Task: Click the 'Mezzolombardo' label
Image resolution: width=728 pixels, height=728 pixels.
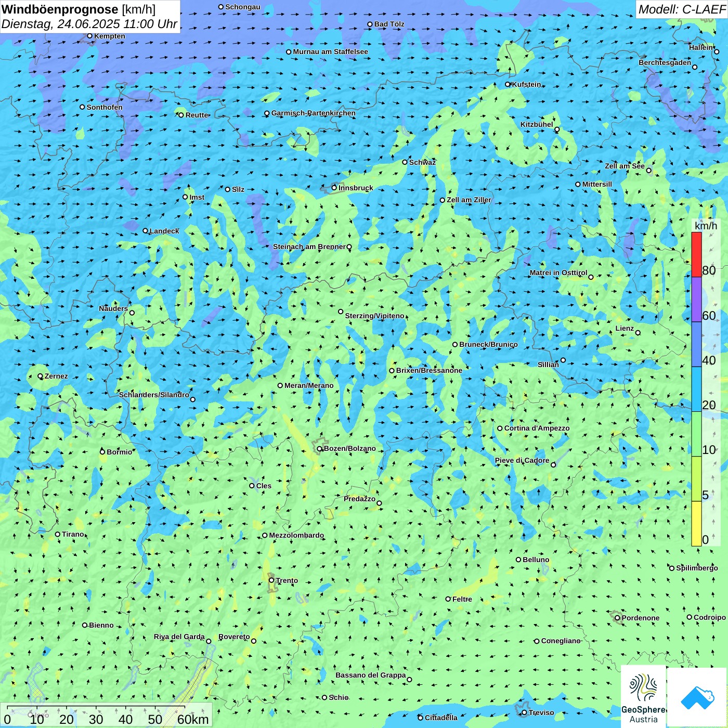Action: (296, 535)
